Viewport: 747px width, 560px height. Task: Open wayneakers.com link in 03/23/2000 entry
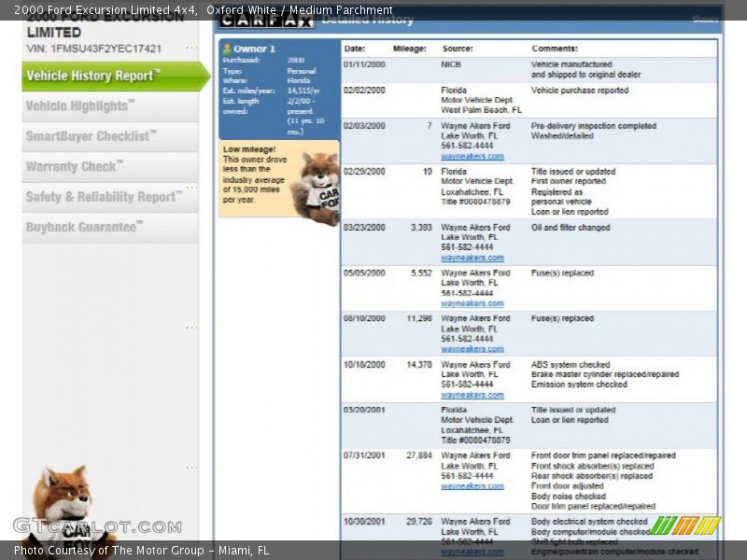472,258
